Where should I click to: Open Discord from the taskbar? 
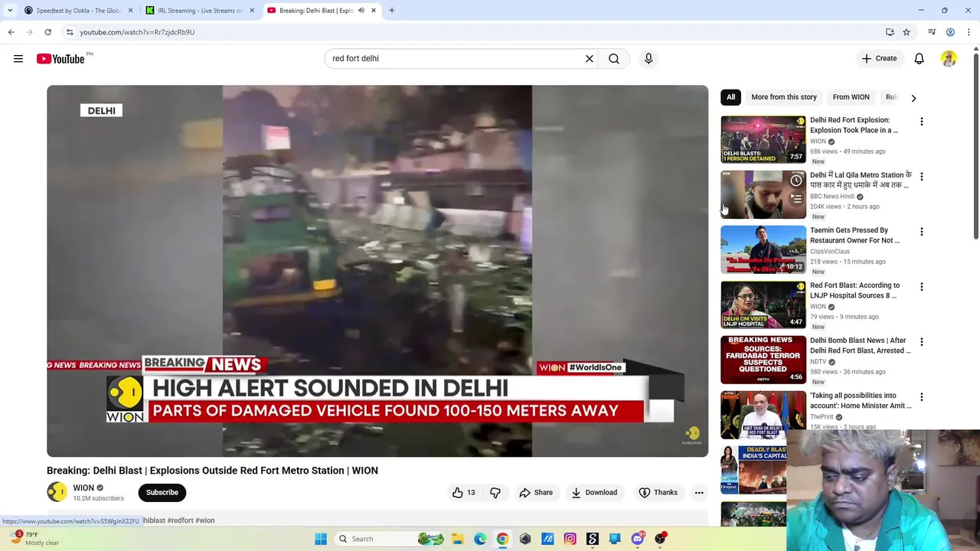(637, 539)
